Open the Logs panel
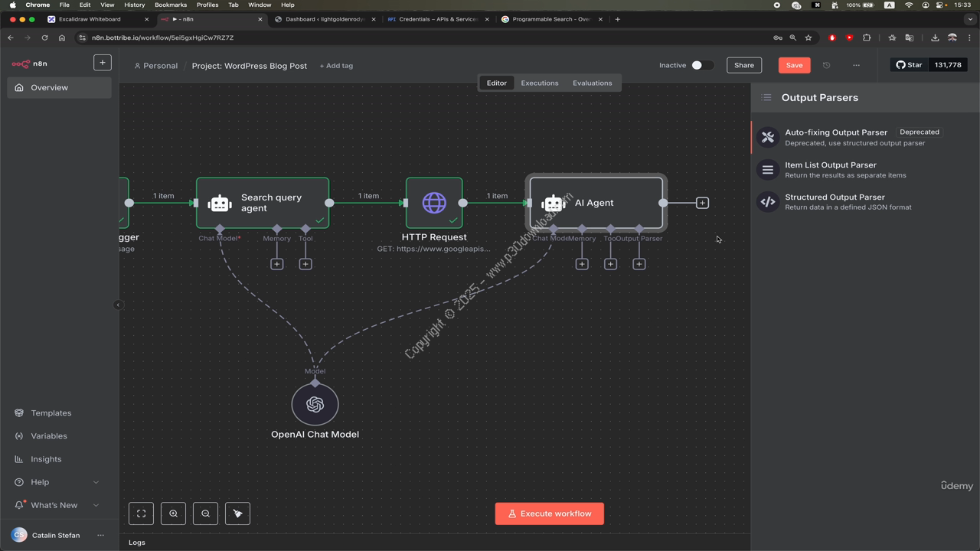The width and height of the screenshot is (980, 551). (x=137, y=543)
